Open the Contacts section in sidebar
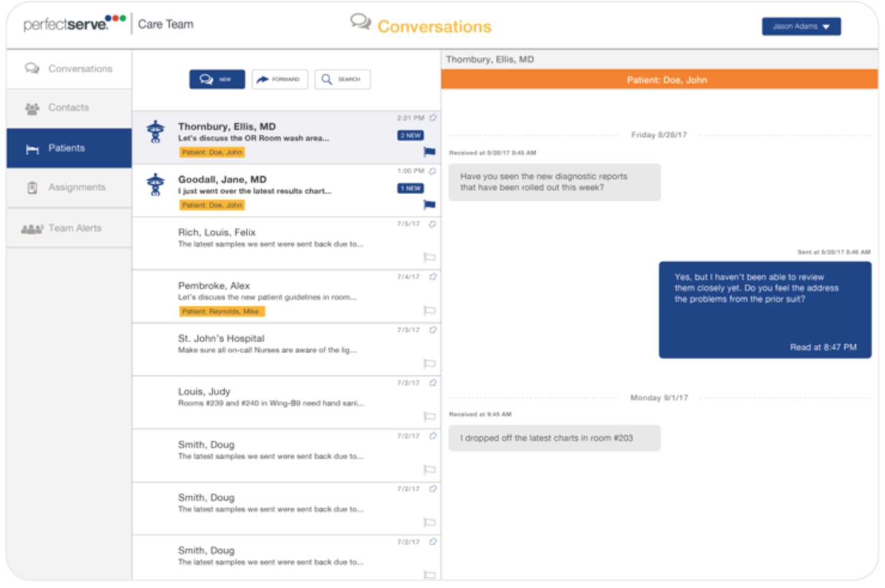The height and width of the screenshot is (588, 885). pos(69,108)
